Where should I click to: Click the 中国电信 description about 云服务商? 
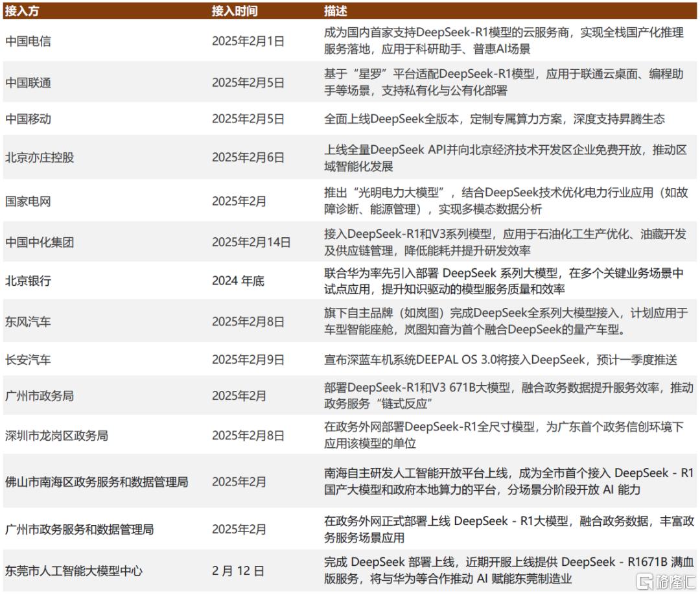click(504, 41)
